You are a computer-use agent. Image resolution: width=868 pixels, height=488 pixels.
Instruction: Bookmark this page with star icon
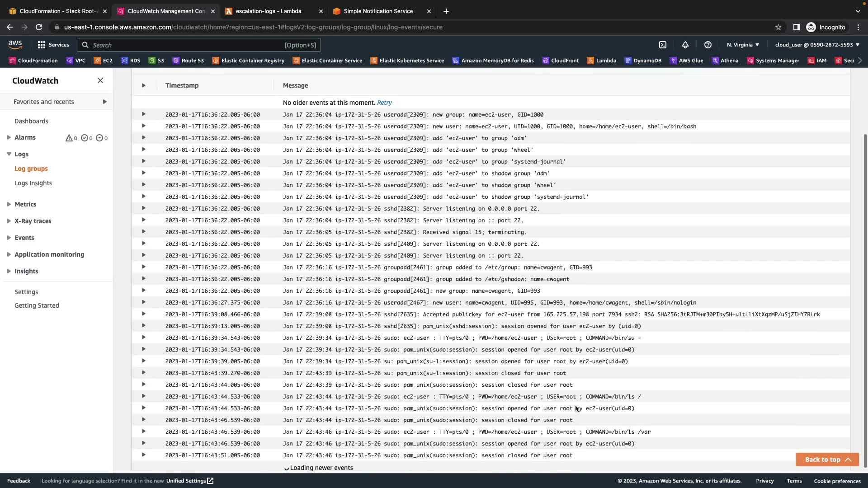click(x=778, y=27)
